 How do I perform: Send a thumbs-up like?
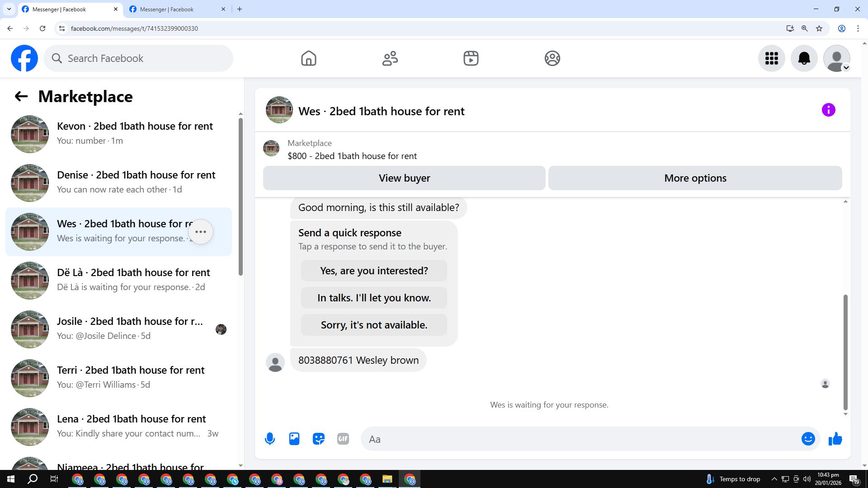pos(835,439)
